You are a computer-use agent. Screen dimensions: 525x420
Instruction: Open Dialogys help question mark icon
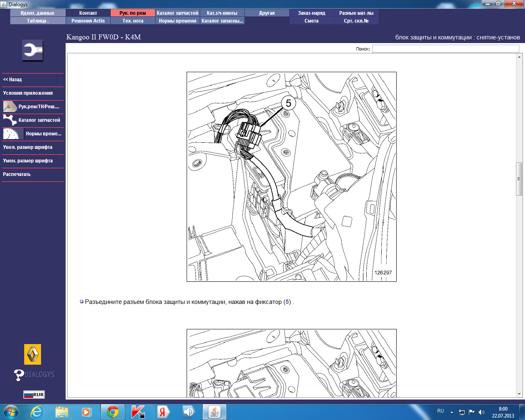pyautogui.click(x=19, y=375)
